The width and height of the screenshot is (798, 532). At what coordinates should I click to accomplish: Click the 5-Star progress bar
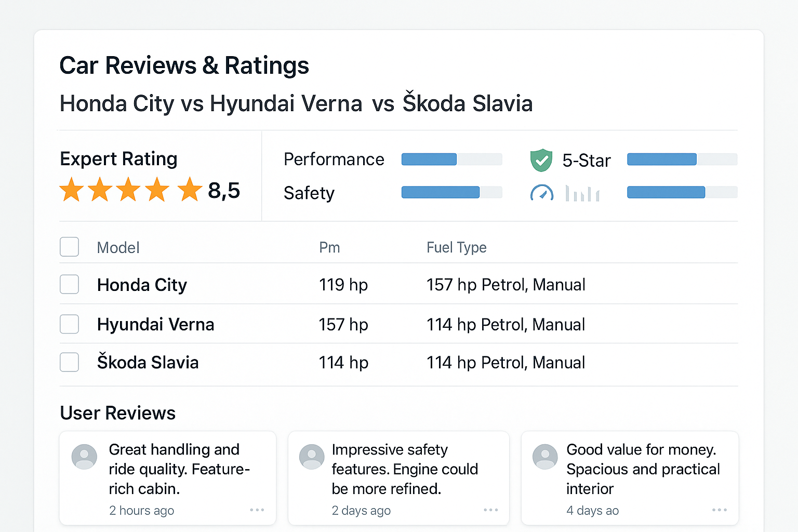682,159
